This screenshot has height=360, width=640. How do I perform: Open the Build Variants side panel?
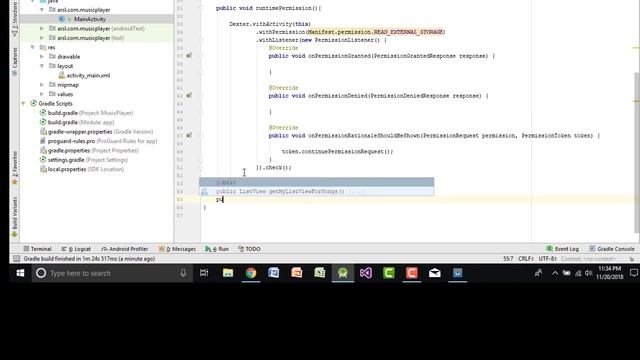[x=15, y=217]
